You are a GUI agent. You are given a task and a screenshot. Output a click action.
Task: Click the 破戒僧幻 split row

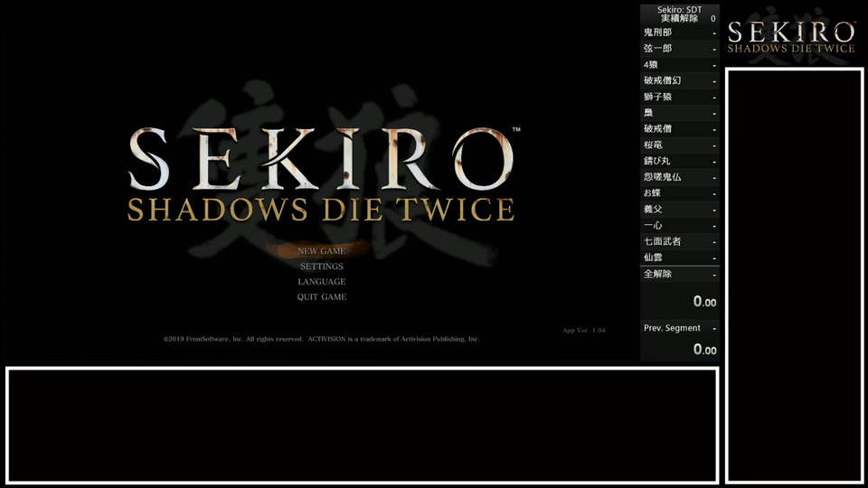pos(680,80)
